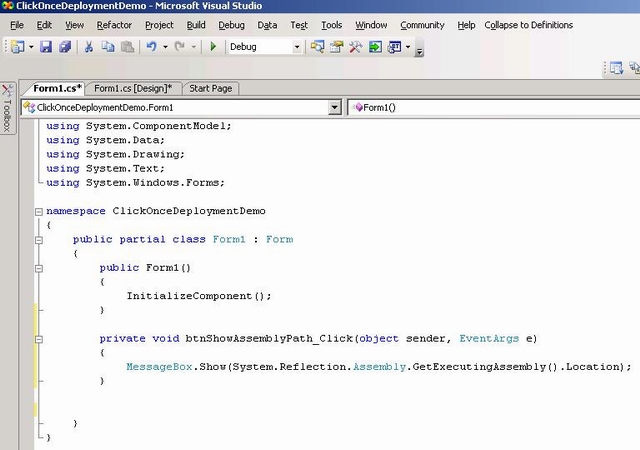Screen dimensions: 640x450
Task: Open the Build menu
Action: coord(196,25)
